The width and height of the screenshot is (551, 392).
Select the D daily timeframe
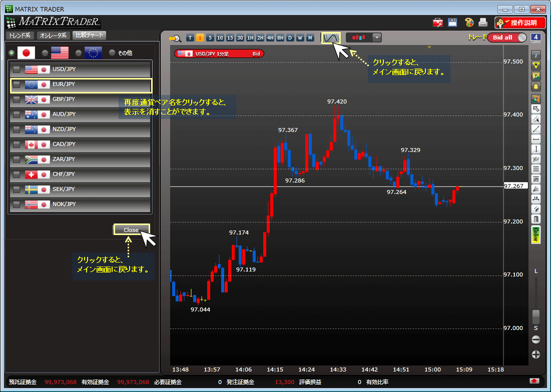pos(290,38)
